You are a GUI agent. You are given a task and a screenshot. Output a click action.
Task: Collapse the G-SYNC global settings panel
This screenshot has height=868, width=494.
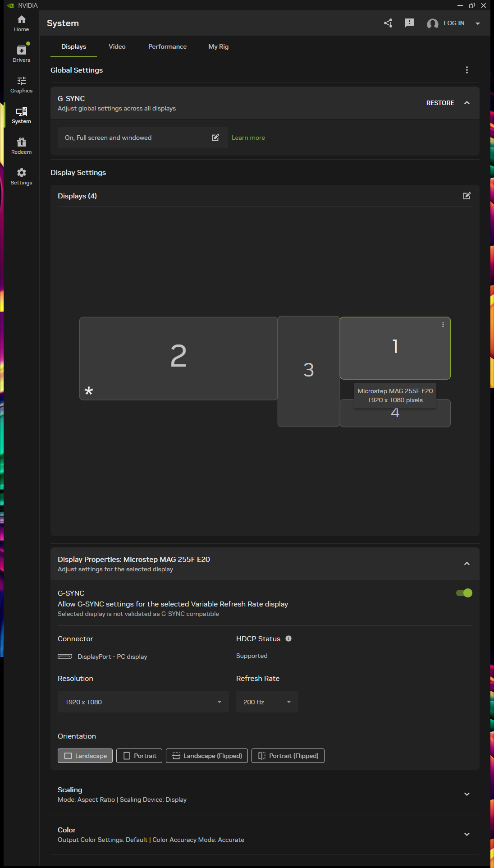(467, 103)
